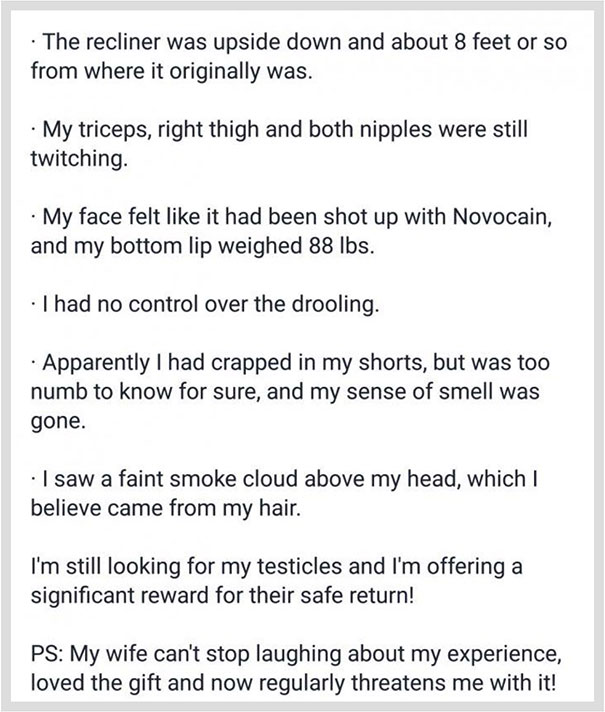Click the word 'gone.'
This screenshot has width=605, height=712.
[x=58, y=422]
